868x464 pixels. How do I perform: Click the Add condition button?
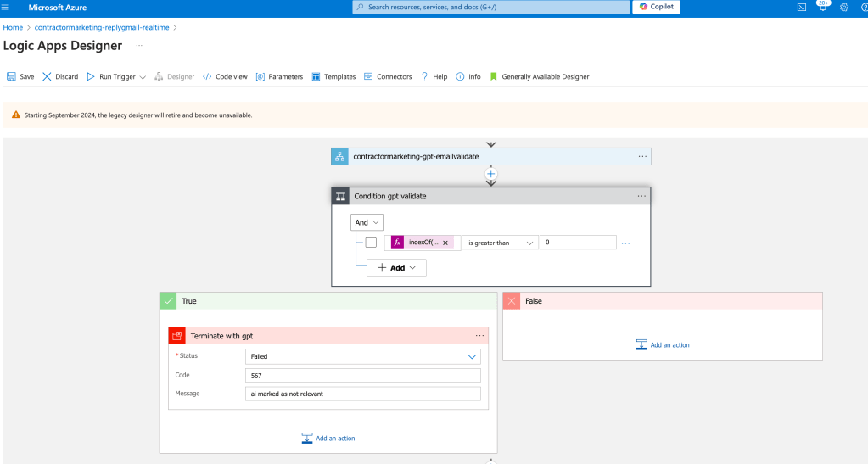pos(396,267)
